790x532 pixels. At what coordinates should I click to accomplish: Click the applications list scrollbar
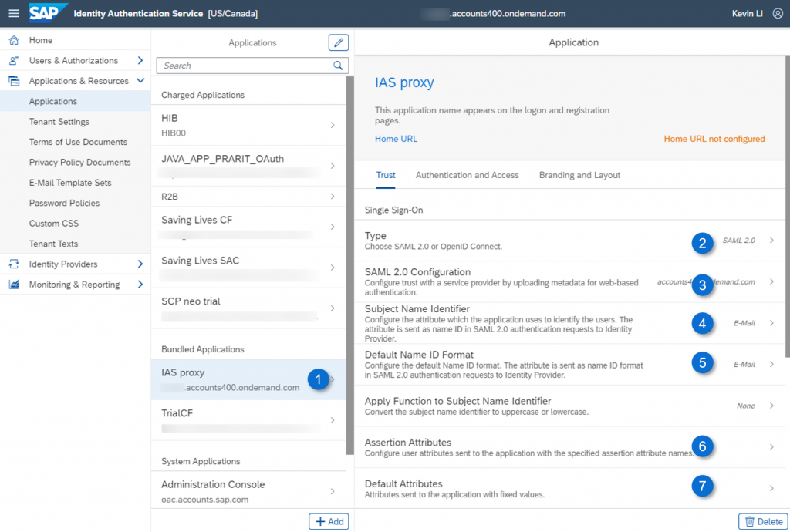point(350,265)
